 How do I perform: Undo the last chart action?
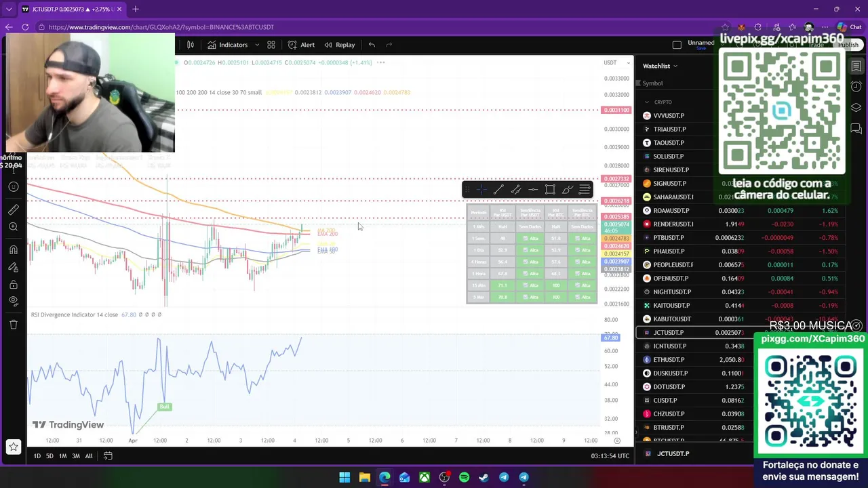[x=372, y=45]
